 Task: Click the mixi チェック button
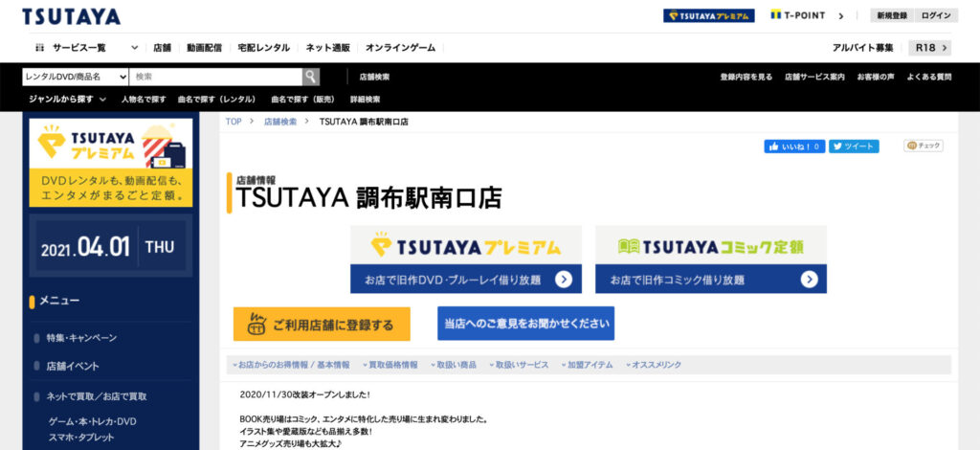click(924, 146)
